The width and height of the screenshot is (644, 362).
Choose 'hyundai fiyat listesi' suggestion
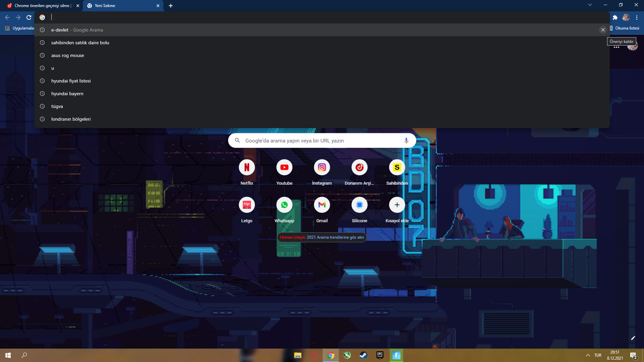(71, 81)
